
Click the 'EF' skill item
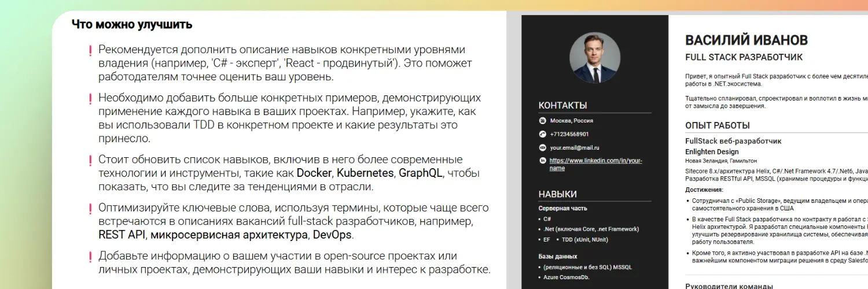(547, 239)
